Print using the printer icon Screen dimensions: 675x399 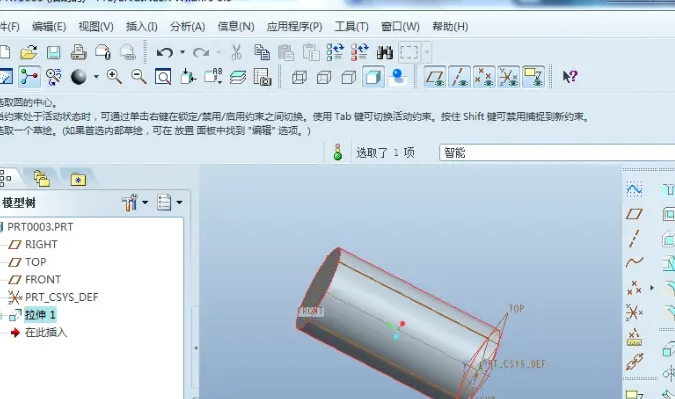click(x=78, y=53)
